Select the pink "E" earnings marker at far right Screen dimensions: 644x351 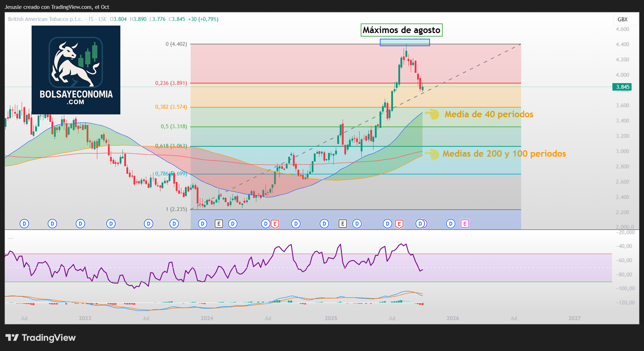464,224
